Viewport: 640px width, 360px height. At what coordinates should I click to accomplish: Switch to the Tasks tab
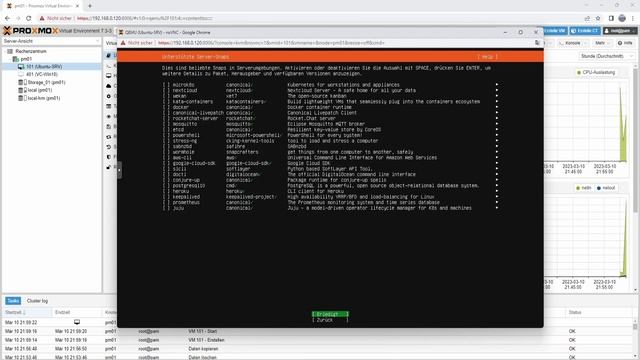[x=13, y=301]
